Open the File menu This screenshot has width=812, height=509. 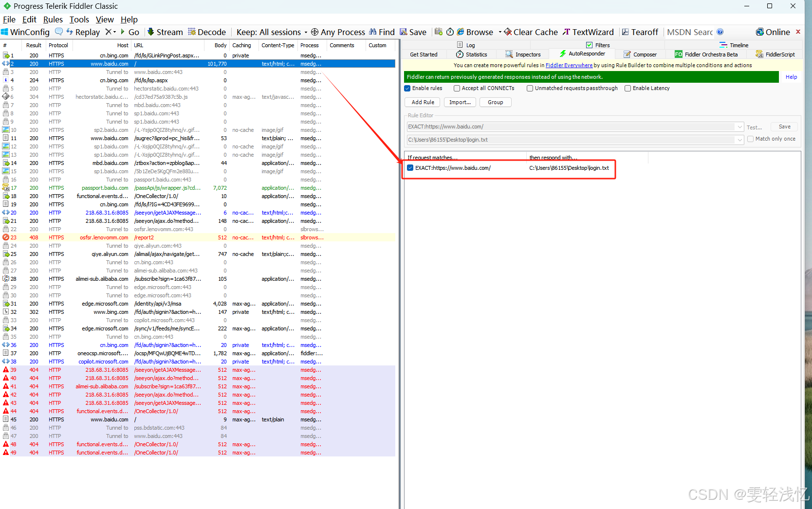[9, 19]
